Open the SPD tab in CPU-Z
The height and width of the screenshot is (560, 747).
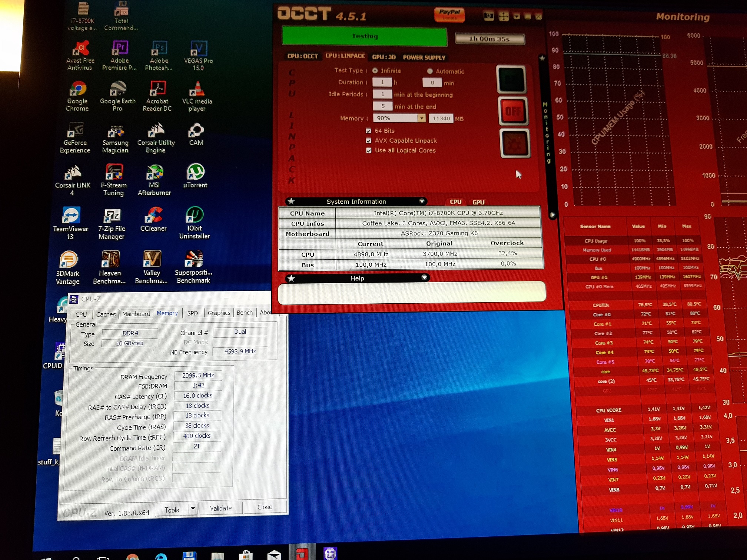click(x=192, y=313)
